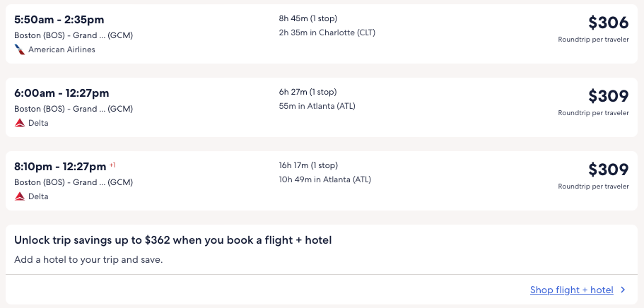Select the $309 fare for the 6:00am flight

pos(608,96)
